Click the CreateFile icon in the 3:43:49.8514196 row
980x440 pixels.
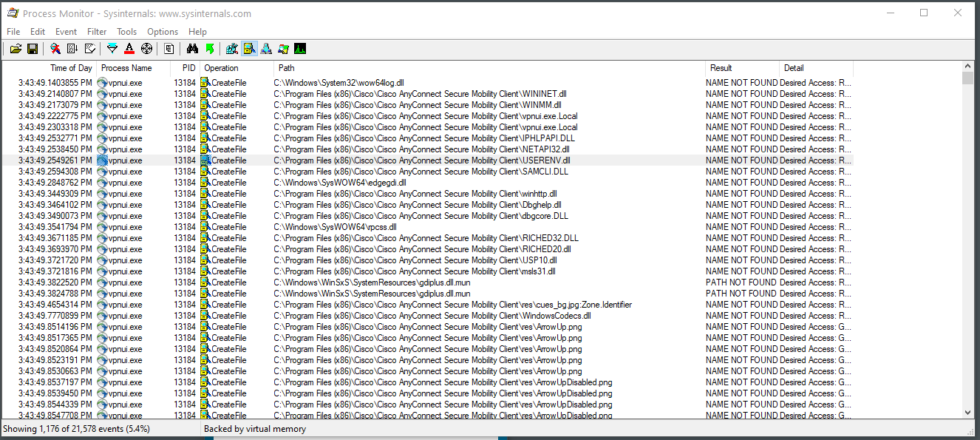coord(205,327)
